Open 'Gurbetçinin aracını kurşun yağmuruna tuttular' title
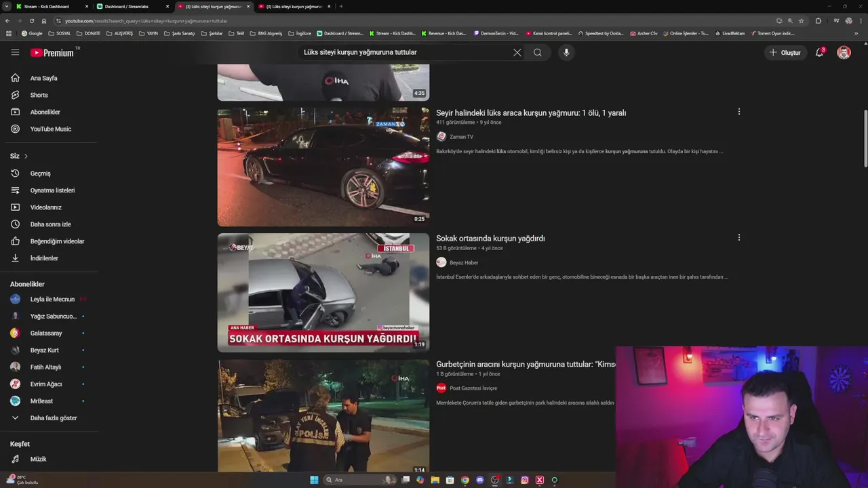The width and height of the screenshot is (868, 488). 526,364
